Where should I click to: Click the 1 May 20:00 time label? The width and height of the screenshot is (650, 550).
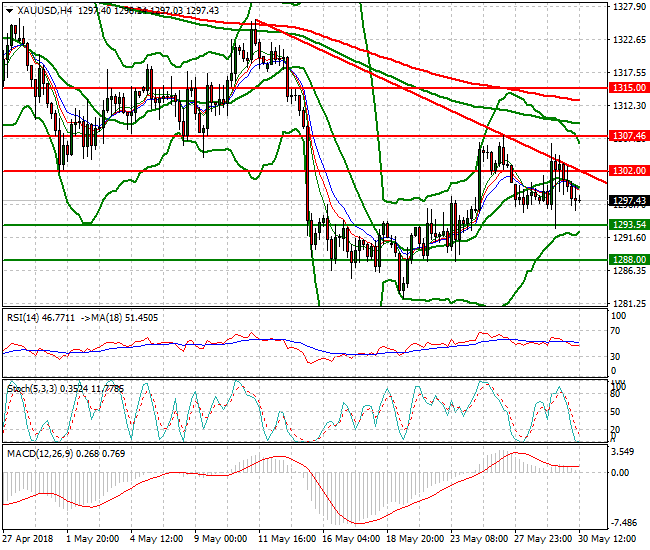pyautogui.click(x=92, y=539)
